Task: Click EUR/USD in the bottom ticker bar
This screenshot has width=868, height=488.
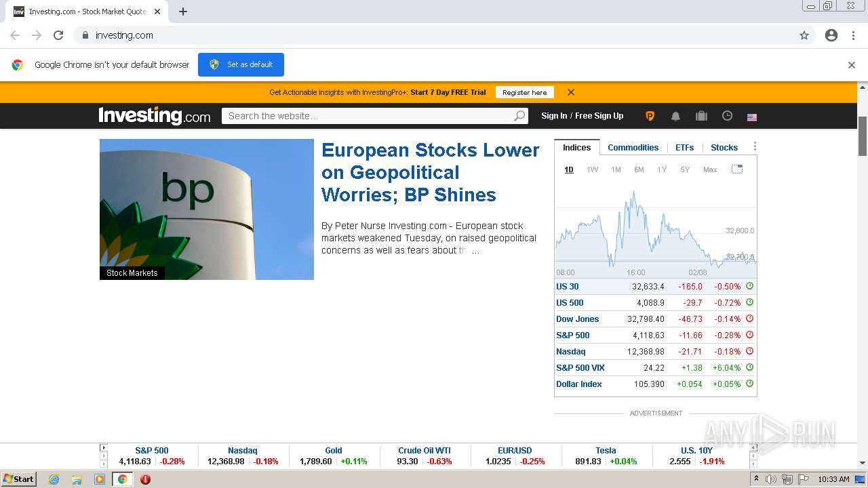Action: tap(515, 450)
